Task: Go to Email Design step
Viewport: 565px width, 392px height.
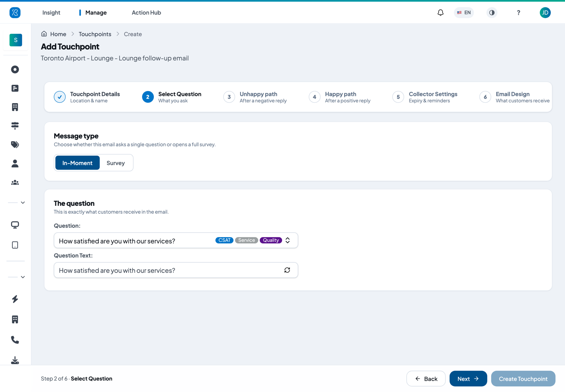Action: [514, 97]
